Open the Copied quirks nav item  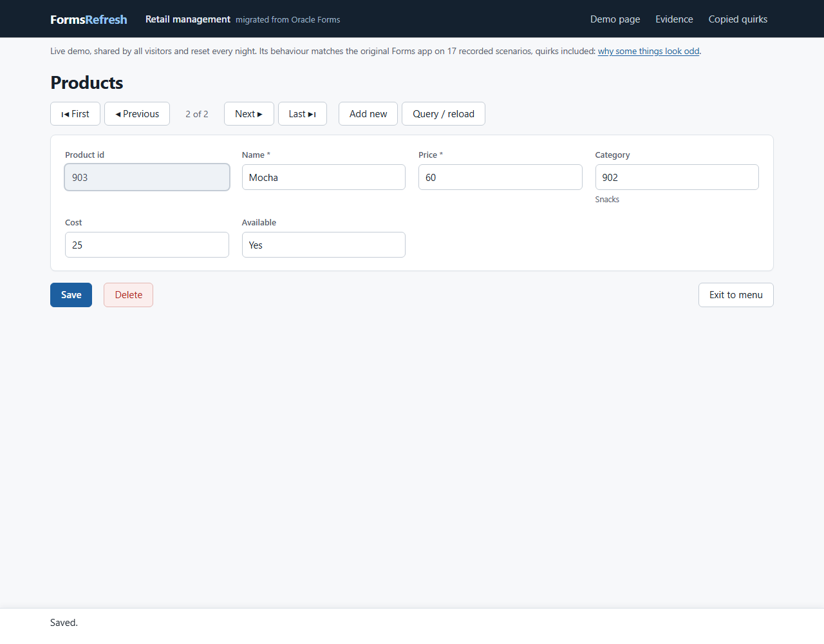click(738, 19)
